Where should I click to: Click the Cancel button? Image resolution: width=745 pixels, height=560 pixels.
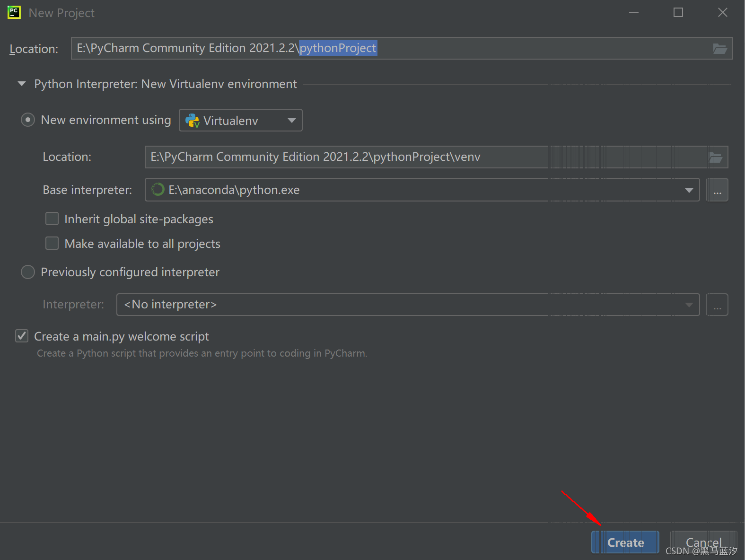click(x=704, y=542)
